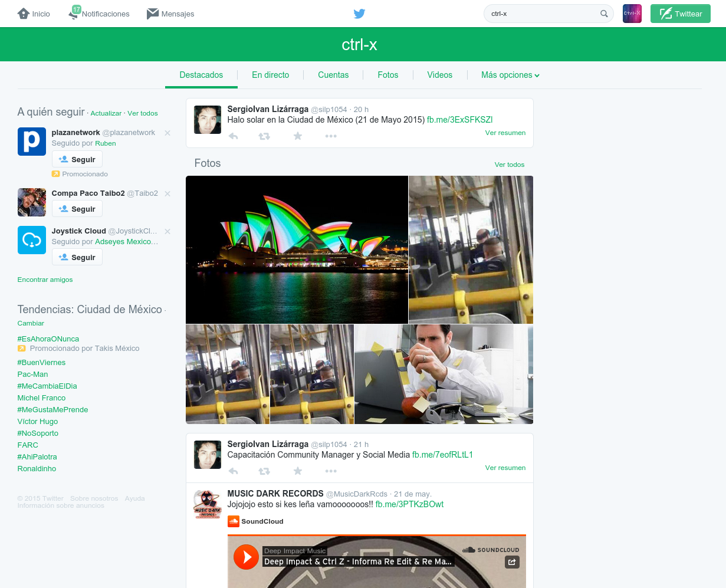Image resolution: width=726 pixels, height=588 pixels.
Task: Play the SoundCloud Deep Impact track
Action: pos(246,557)
